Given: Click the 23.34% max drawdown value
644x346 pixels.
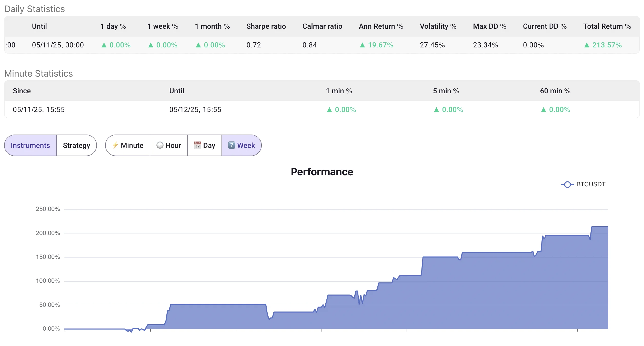Looking at the screenshot, I should tap(486, 45).
